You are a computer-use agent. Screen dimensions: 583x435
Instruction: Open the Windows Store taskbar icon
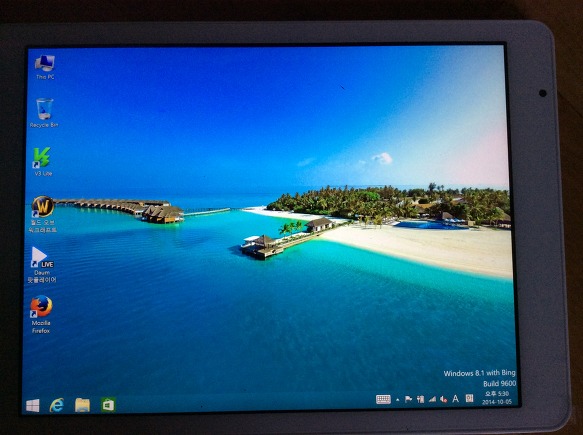click(x=108, y=405)
